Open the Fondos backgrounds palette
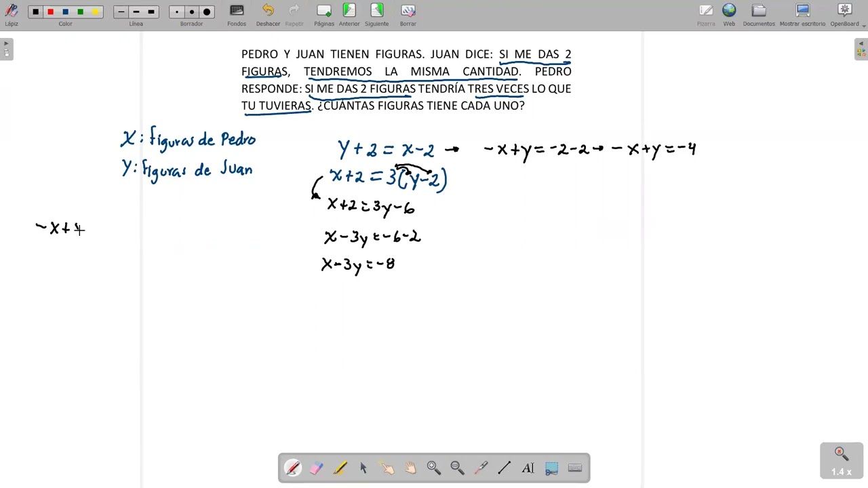Screen dimensions: 868x488 click(x=237, y=15)
